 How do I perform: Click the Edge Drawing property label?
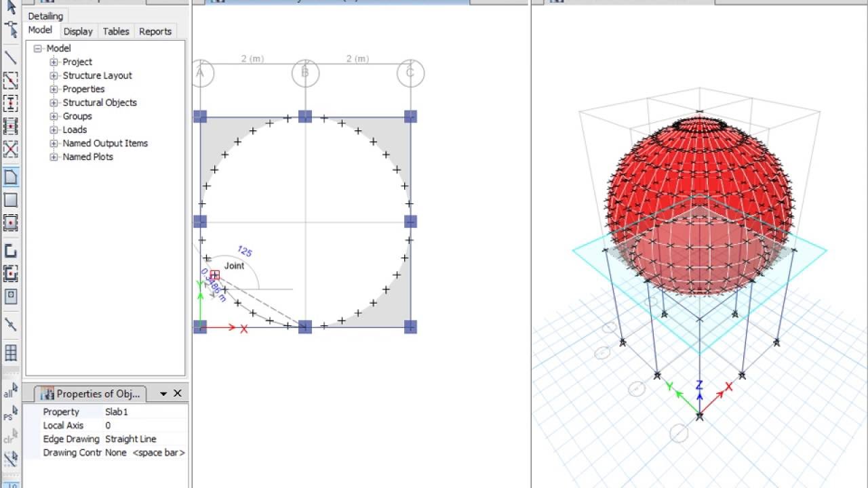(71, 439)
